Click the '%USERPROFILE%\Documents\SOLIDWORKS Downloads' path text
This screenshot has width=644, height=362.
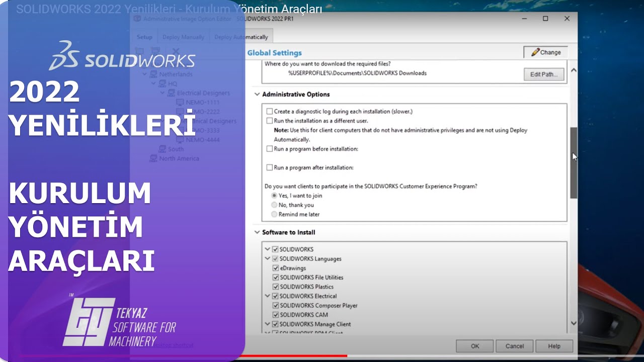point(357,73)
